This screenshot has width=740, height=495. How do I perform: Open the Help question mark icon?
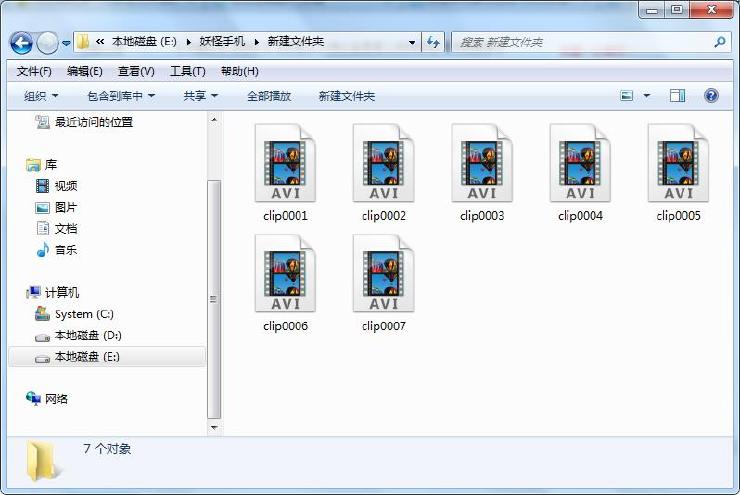pos(711,96)
